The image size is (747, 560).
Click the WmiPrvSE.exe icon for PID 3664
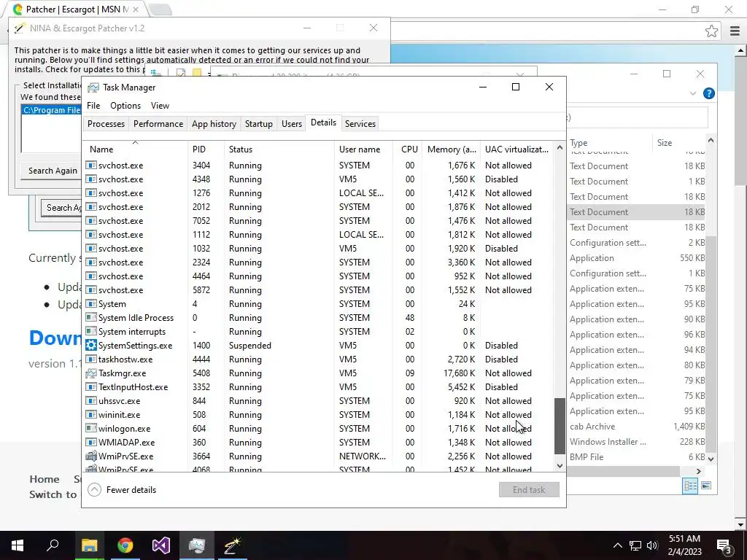point(91,456)
